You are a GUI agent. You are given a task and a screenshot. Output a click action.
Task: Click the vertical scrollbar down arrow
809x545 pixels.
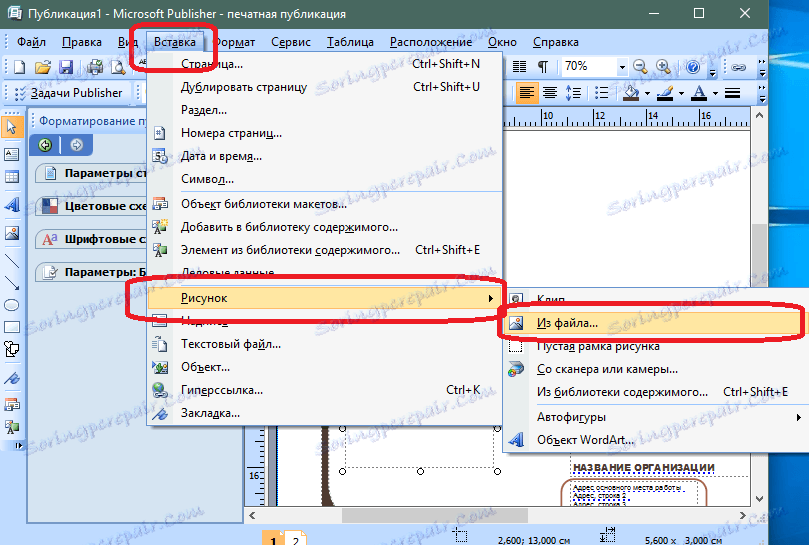click(759, 499)
